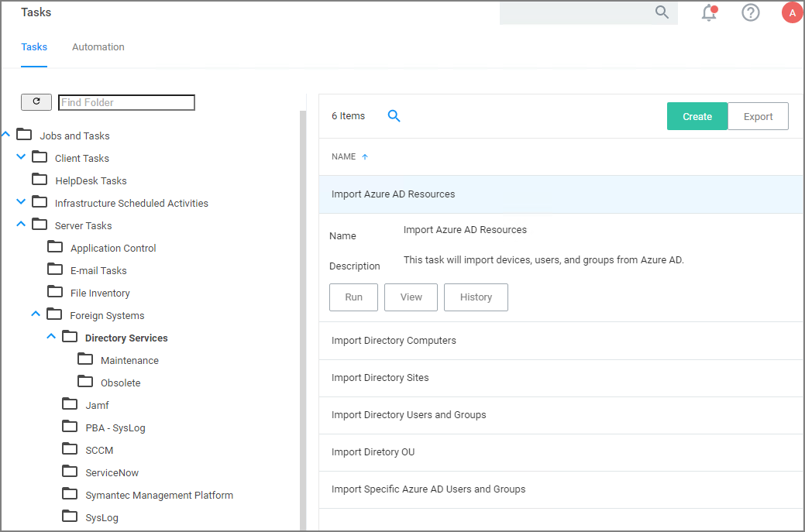Screen dimensions: 805x532
Task: Select the Import Directory Computers task row
Action: pos(394,340)
